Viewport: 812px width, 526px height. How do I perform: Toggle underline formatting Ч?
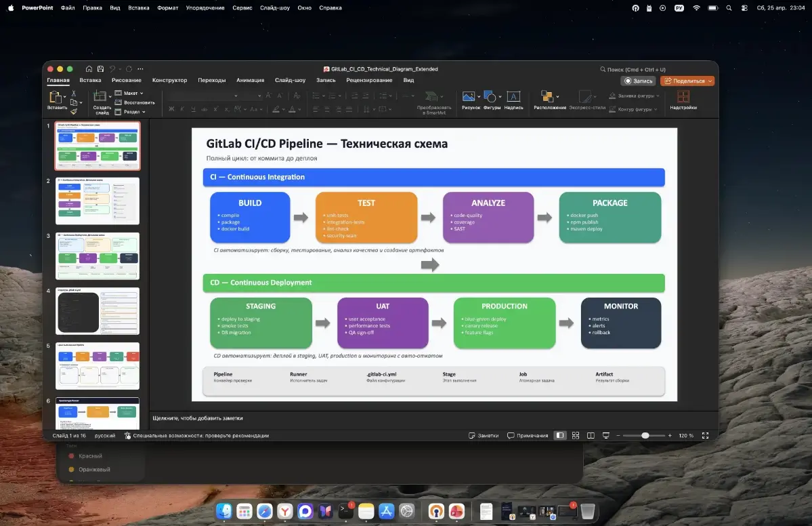point(193,109)
